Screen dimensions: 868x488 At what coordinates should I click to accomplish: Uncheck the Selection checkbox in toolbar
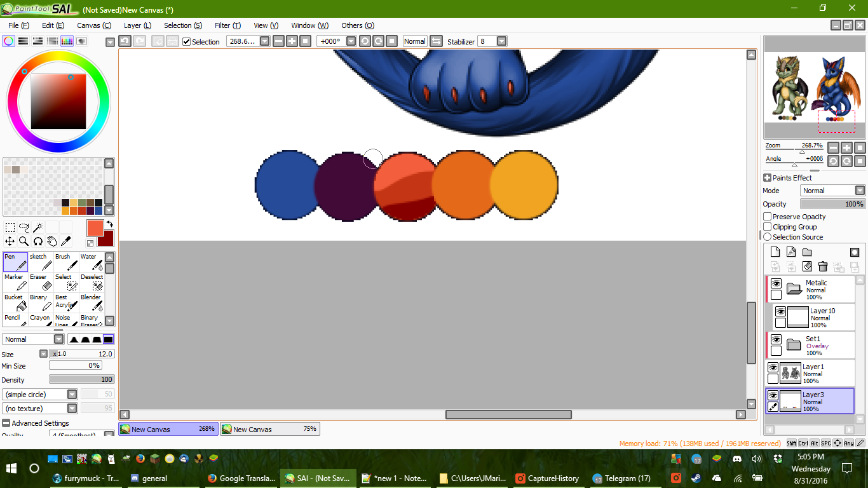186,42
